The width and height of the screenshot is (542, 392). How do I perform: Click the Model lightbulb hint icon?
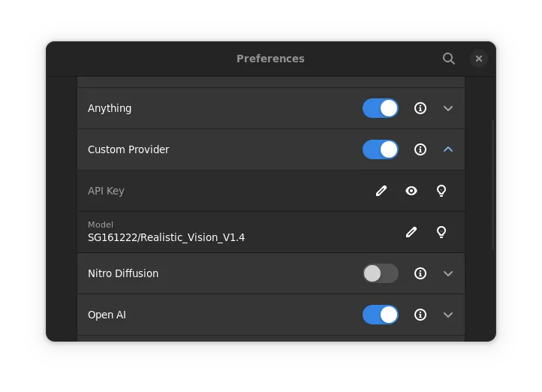click(x=441, y=232)
